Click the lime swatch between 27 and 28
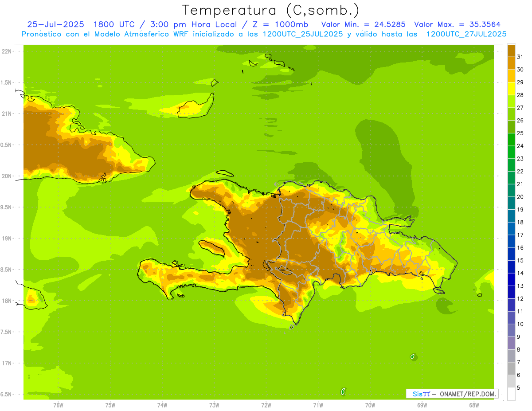Viewport: 532px width, 411px height. tap(511, 101)
